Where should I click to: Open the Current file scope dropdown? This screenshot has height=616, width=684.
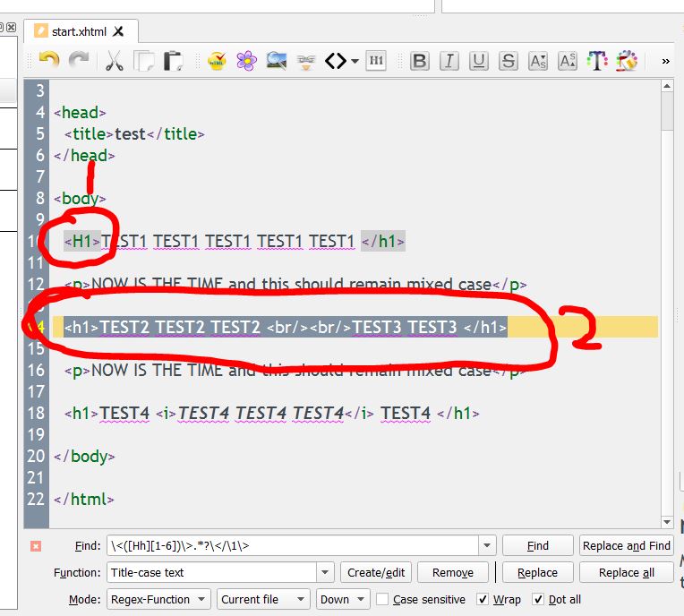263,599
